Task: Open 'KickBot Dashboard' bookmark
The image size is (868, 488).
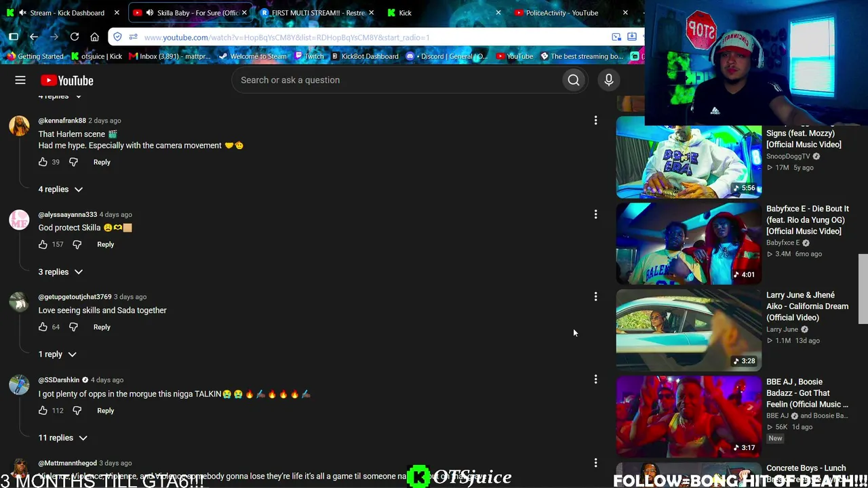Action: 365,56
